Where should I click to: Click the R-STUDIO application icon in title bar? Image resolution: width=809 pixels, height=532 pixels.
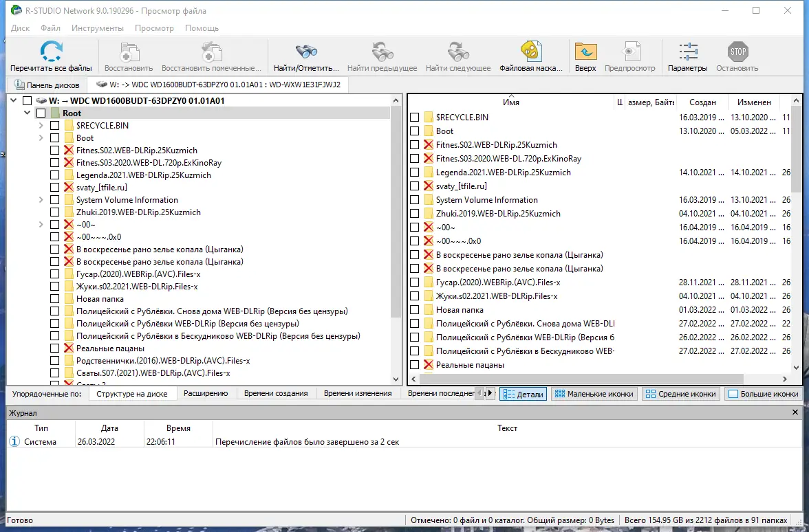[16, 10]
